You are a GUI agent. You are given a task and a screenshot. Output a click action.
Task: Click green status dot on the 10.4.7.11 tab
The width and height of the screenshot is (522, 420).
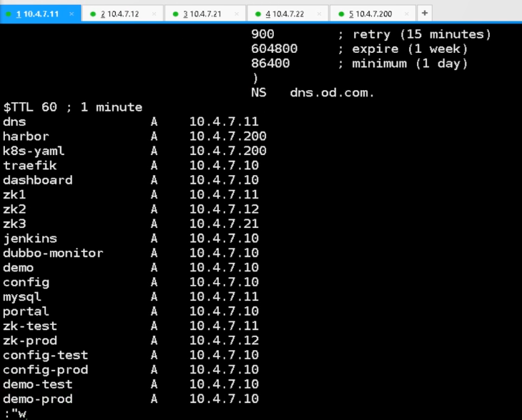(x=9, y=14)
